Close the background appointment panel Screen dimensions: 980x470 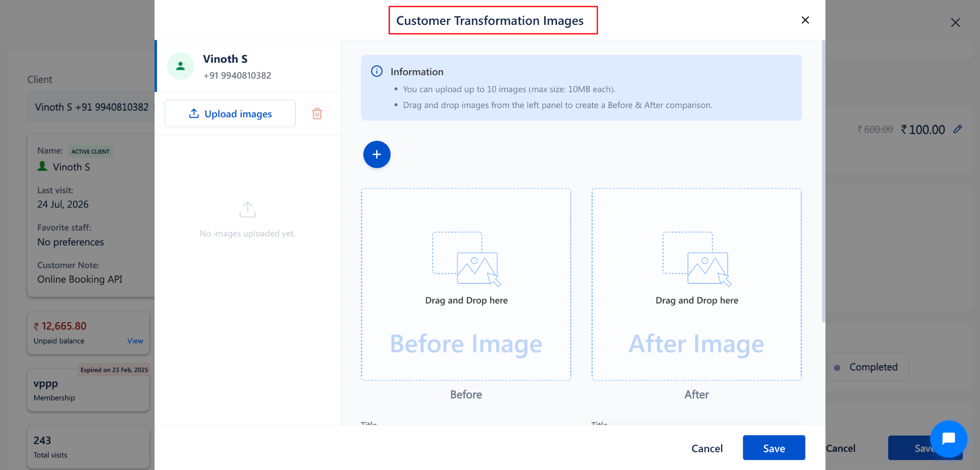[956, 22]
